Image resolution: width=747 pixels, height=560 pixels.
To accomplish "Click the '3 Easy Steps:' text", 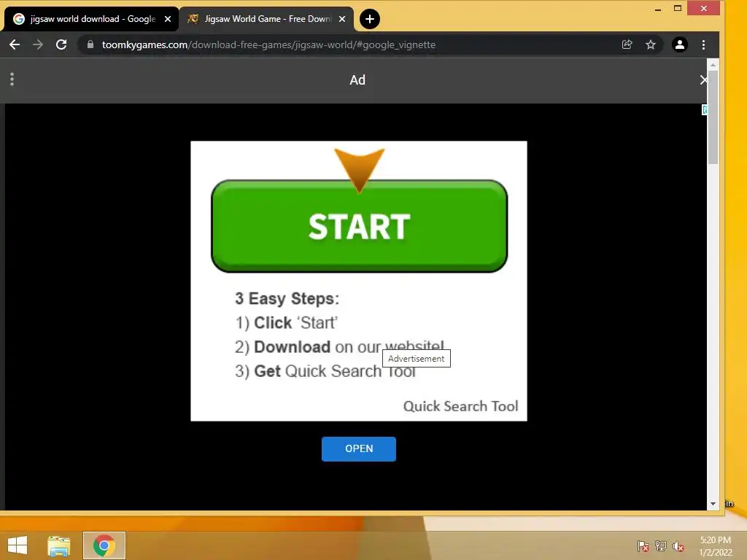I will pos(287,298).
